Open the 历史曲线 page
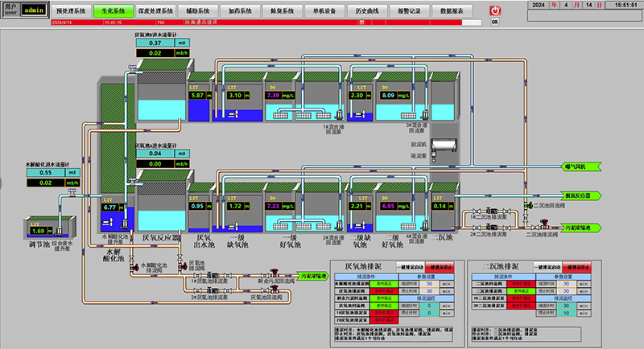This screenshot has width=644, height=349. 367,11
